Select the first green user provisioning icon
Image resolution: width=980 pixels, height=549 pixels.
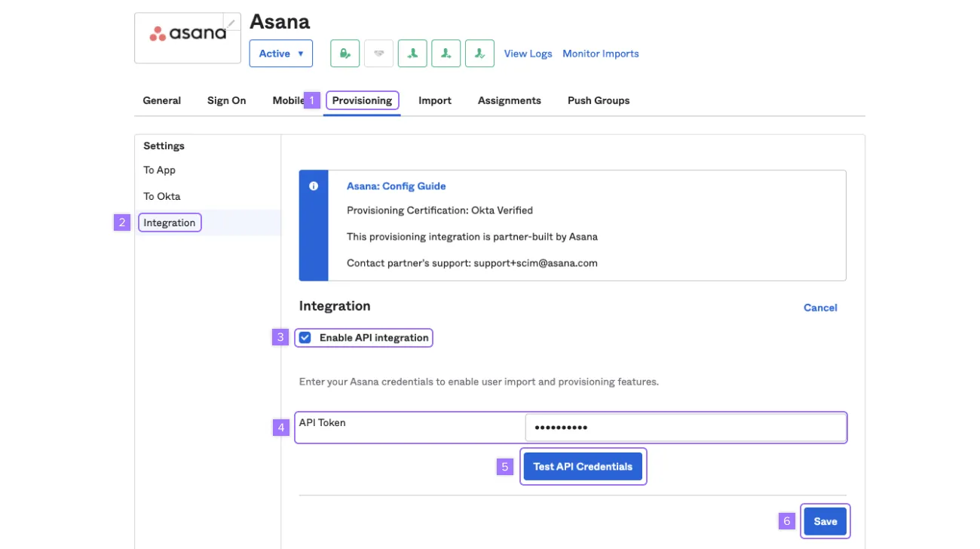click(x=412, y=53)
